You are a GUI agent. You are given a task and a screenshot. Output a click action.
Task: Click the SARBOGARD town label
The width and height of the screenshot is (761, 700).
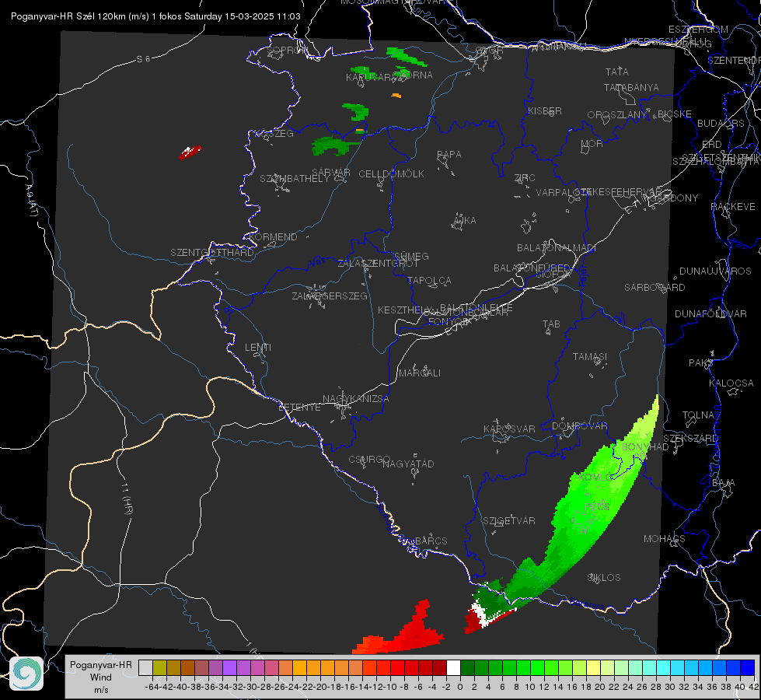[655, 288]
